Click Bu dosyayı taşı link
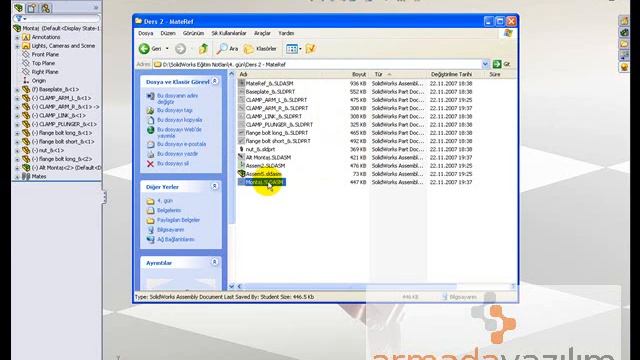Image resolution: width=640 pixels, height=360 pixels. coord(174,110)
